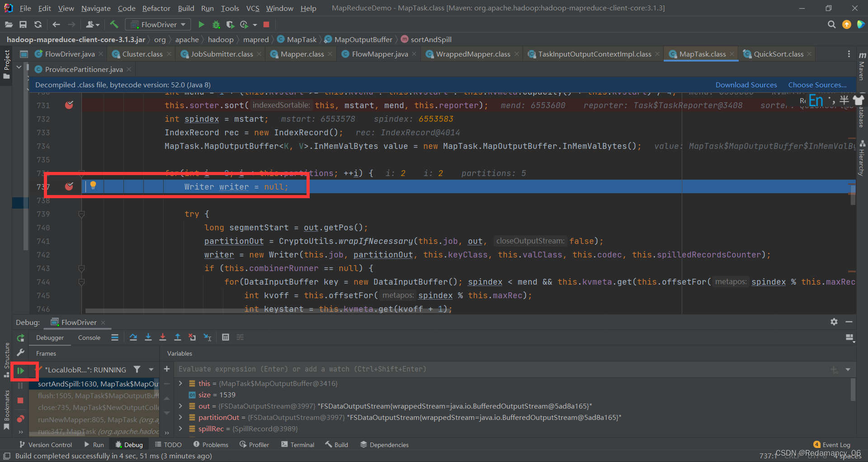Click Step Out up arrow icon
The height and width of the screenshot is (462, 868).
pyautogui.click(x=178, y=337)
